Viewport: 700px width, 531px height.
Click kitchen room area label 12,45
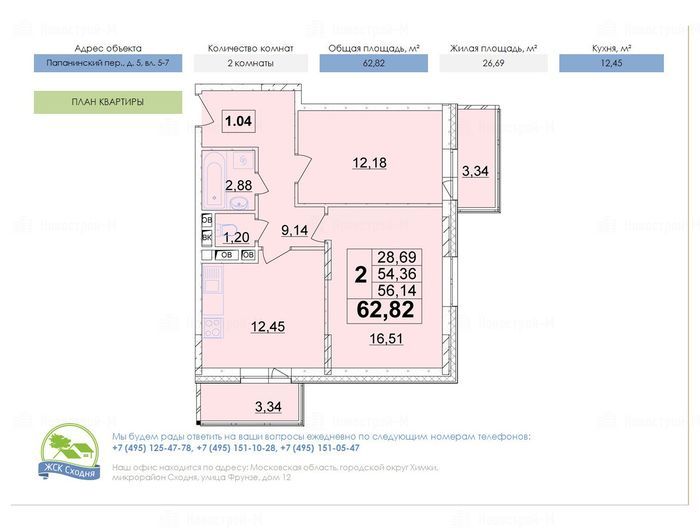tap(268, 327)
